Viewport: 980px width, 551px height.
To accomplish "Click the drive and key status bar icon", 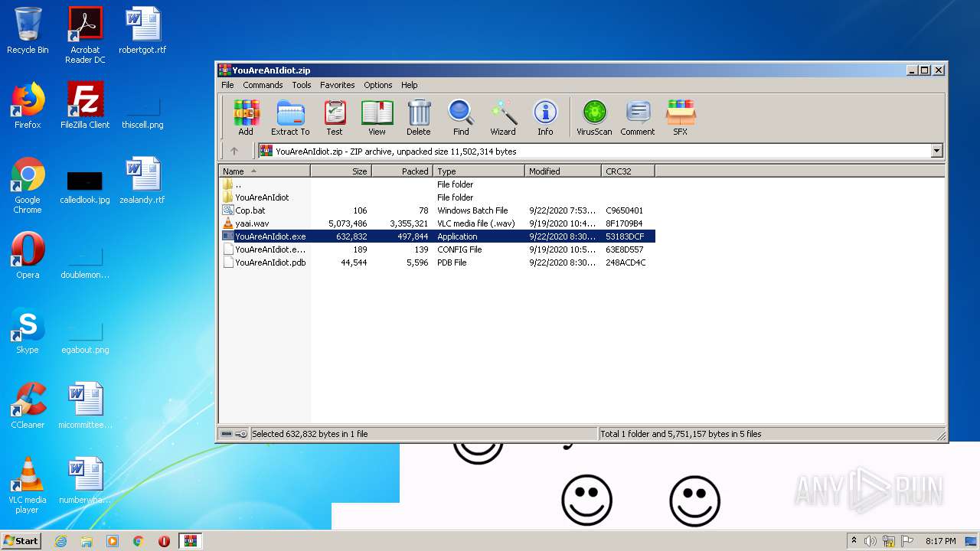I will point(234,434).
